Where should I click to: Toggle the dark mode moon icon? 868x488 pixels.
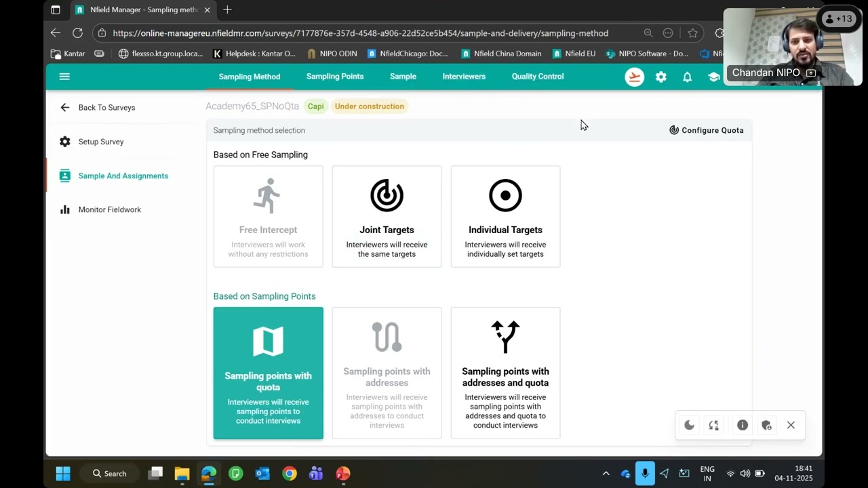(689, 425)
